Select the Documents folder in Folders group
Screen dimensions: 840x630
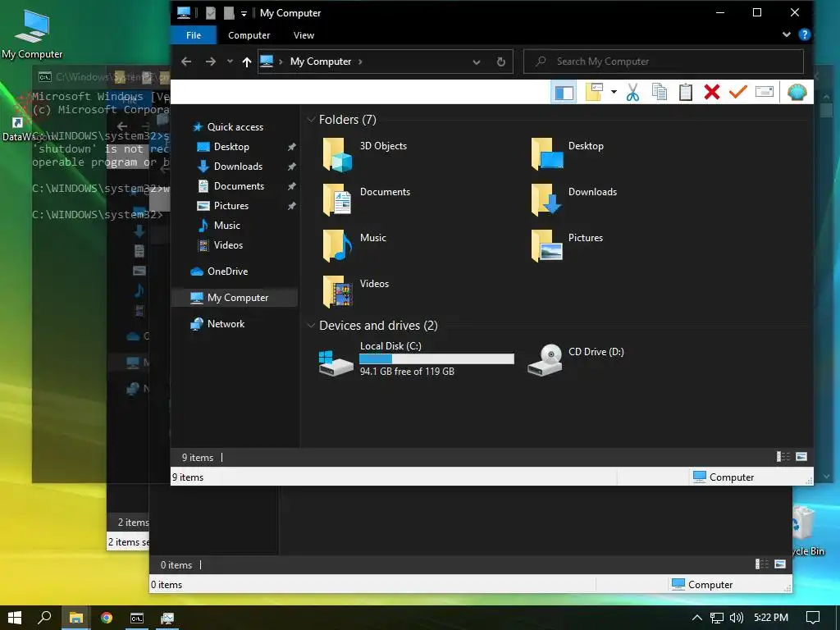(367, 200)
